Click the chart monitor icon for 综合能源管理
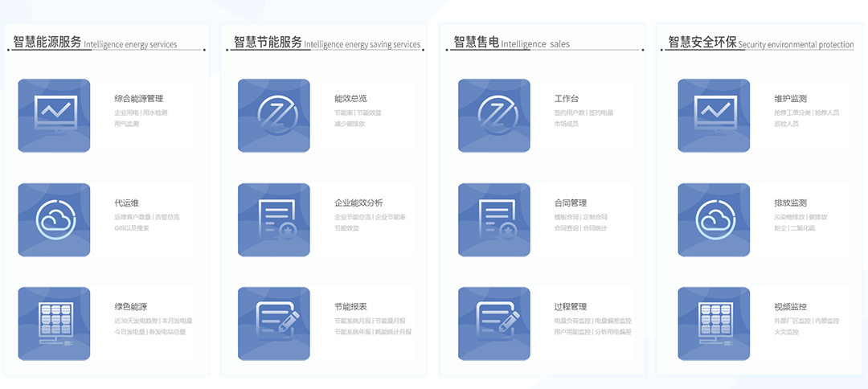Viewport: 868px width, 389px height. [54, 116]
